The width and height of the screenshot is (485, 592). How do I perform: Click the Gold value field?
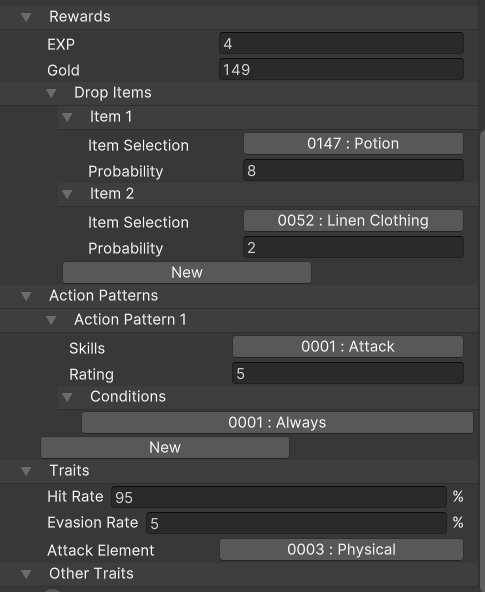click(x=341, y=69)
